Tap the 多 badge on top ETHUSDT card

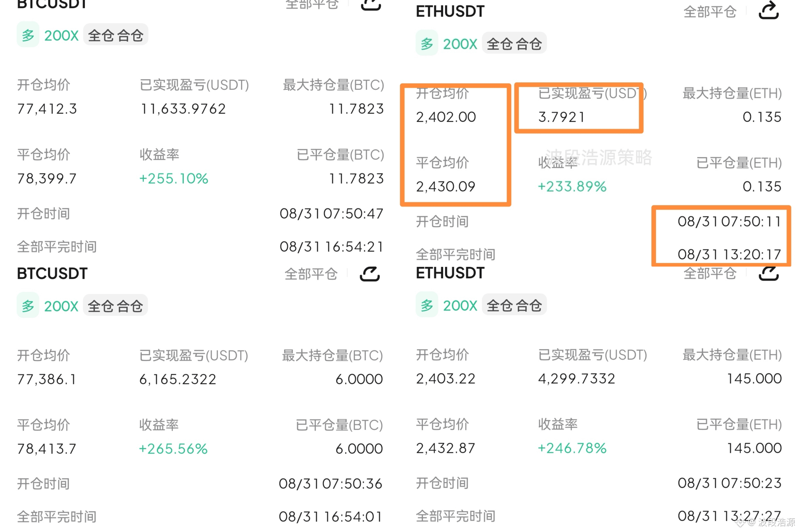[427, 44]
